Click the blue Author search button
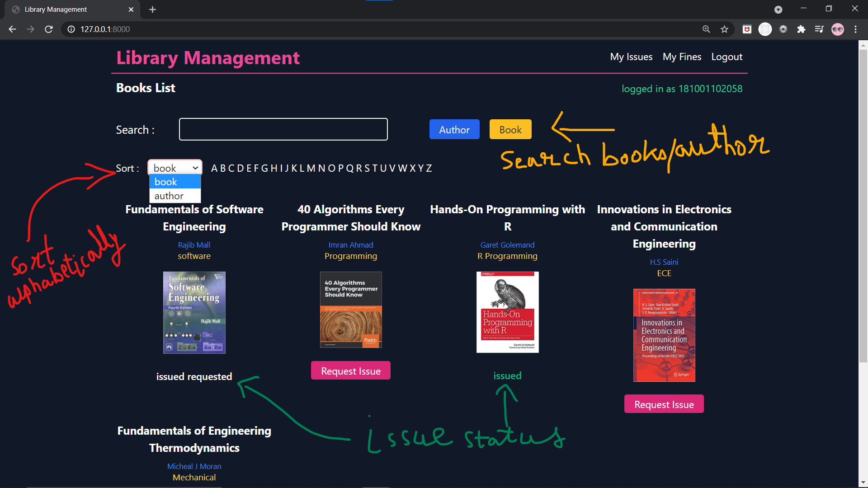Viewport: 868px width, 488px height. 454,130
